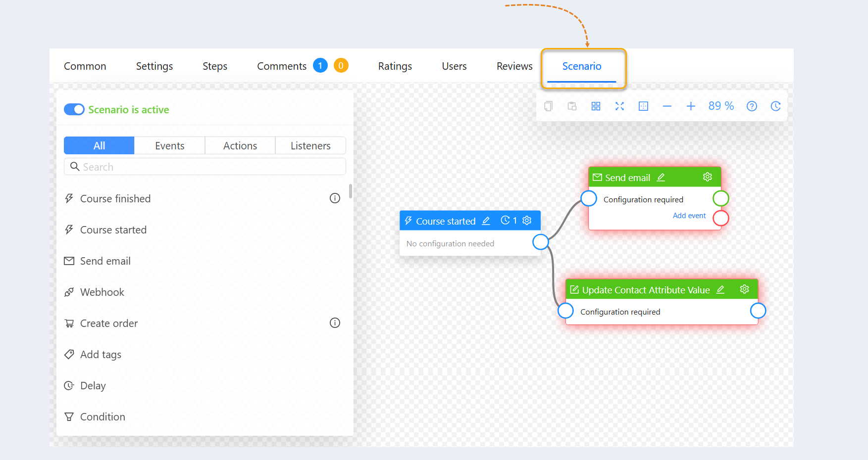Open the Common tab
868x460 pixels.
[x=85, y=66]
